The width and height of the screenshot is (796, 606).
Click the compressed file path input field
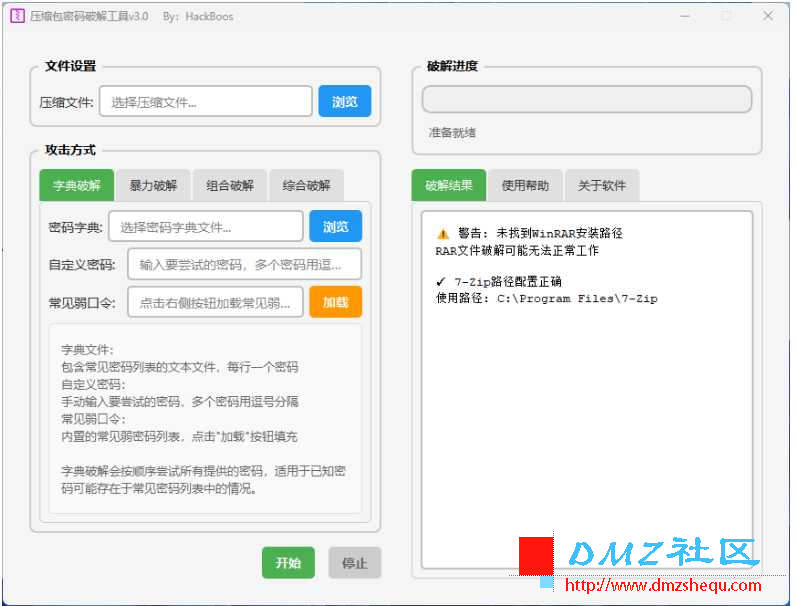(x=205, y=101)
